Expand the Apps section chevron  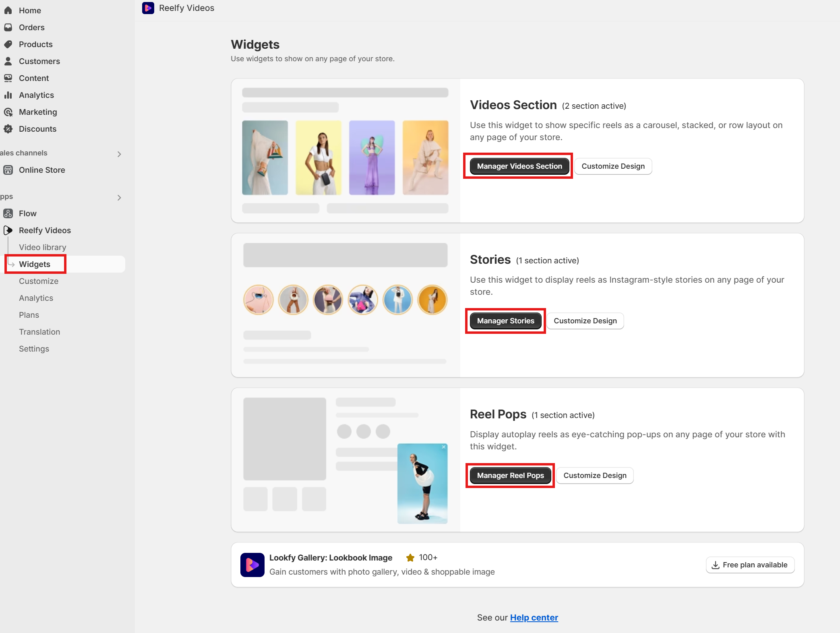tap(119, 197)
